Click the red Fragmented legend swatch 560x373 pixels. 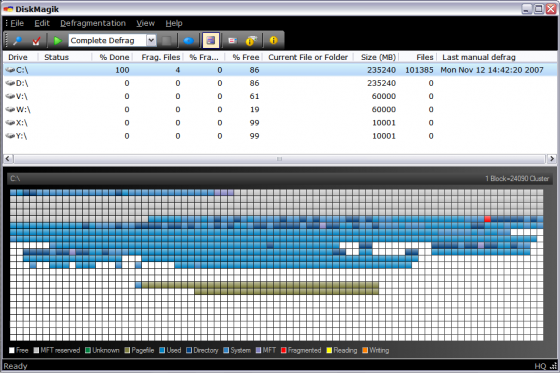coord(284,350)
